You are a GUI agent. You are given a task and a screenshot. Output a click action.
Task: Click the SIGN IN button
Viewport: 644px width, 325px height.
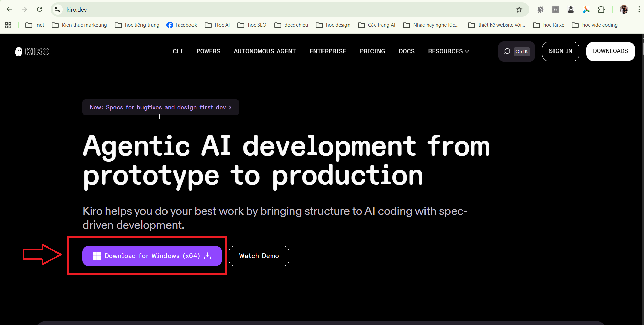561,51
